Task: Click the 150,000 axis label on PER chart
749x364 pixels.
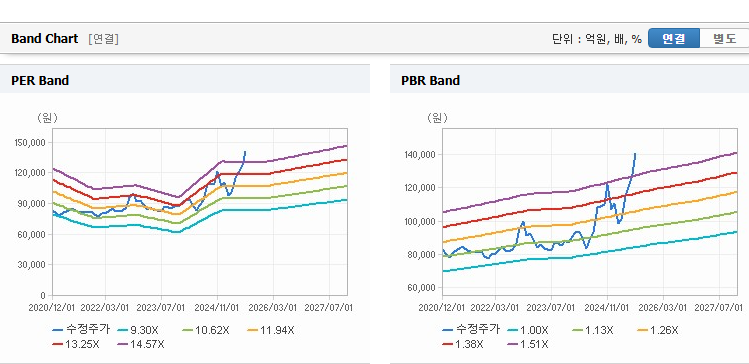Action: click(x=30, y=142)
